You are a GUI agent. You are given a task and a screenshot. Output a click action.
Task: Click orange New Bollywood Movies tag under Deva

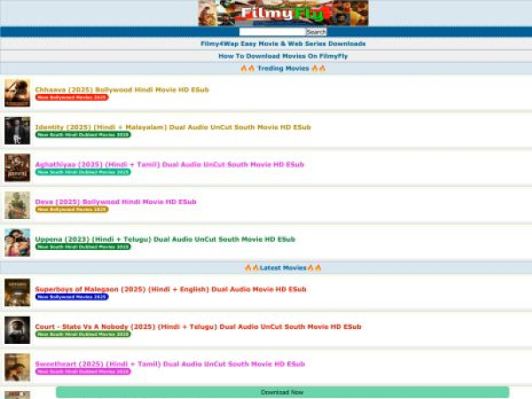[x=72, y=209]
